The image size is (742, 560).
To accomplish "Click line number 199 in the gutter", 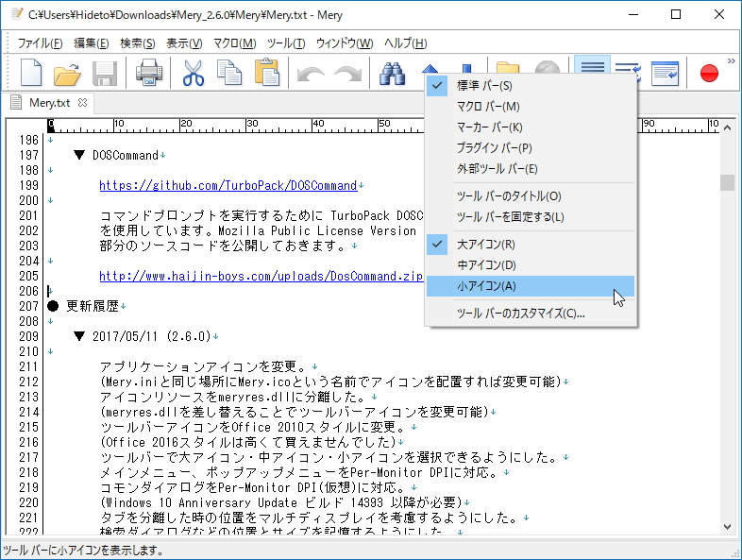I will (x=29, y=185).
